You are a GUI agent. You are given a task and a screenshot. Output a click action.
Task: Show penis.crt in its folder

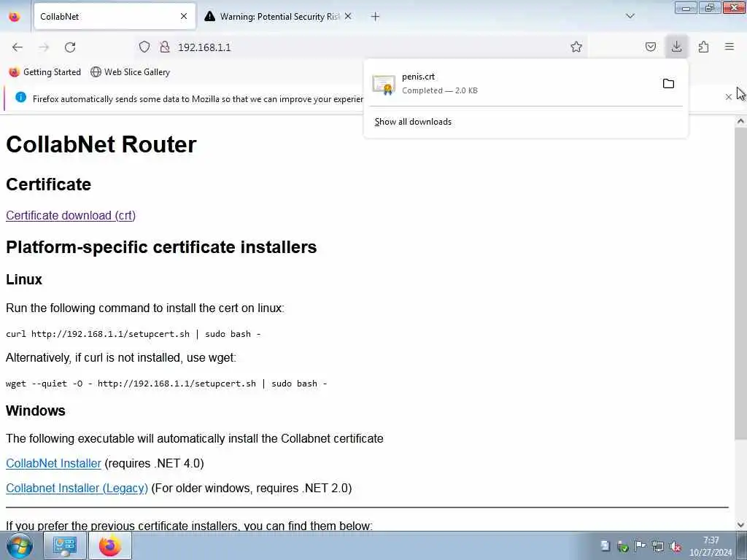(x=668, y=84)
